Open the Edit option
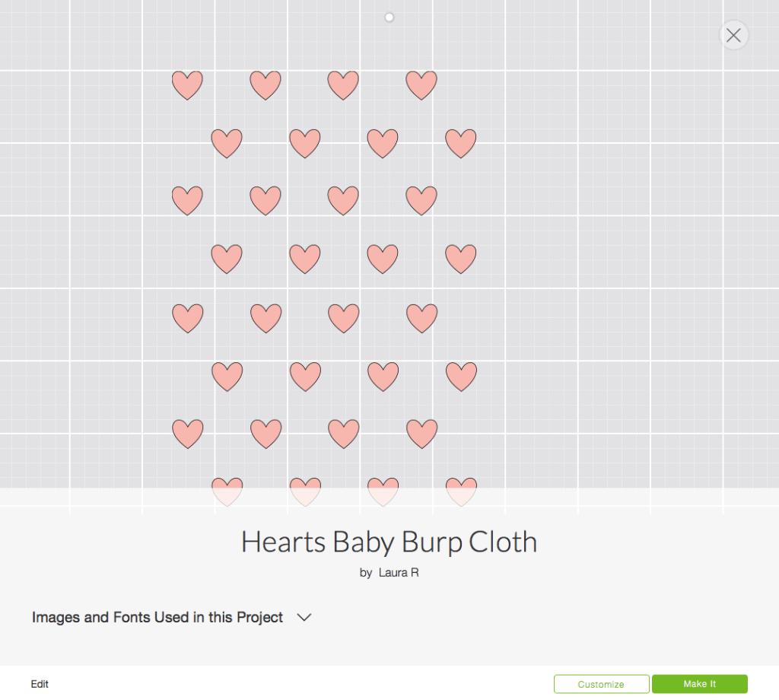This screenshot has width=779, height=700. 40,683
